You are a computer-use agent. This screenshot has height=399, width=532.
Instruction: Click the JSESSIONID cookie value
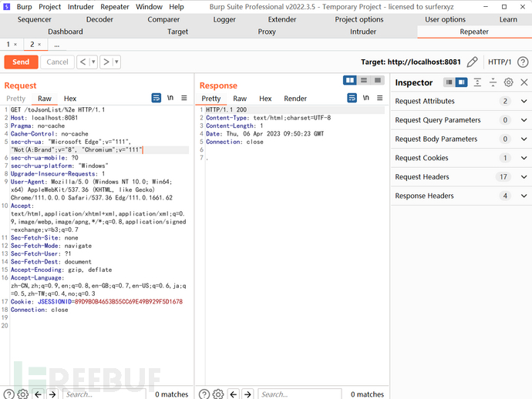129,302
